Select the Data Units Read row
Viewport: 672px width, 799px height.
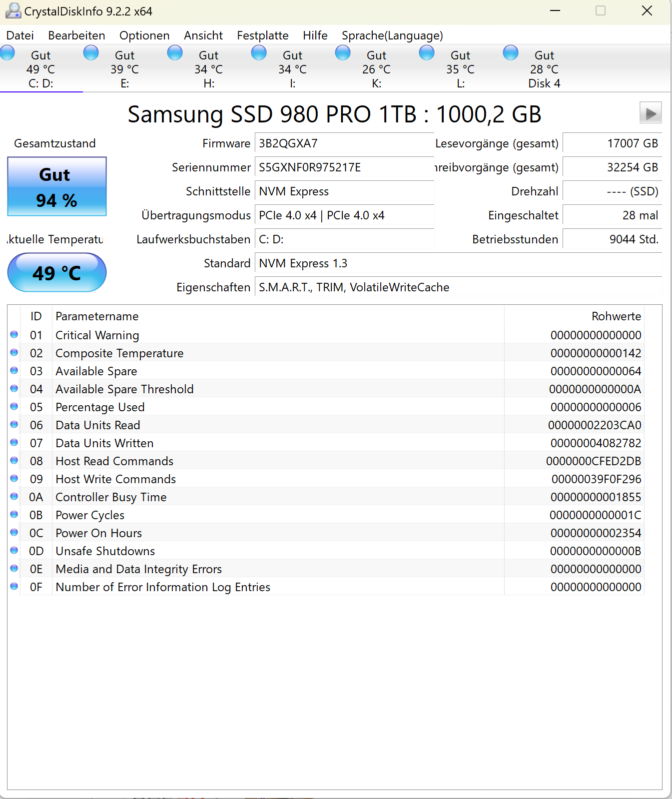[x=326, y=425]
